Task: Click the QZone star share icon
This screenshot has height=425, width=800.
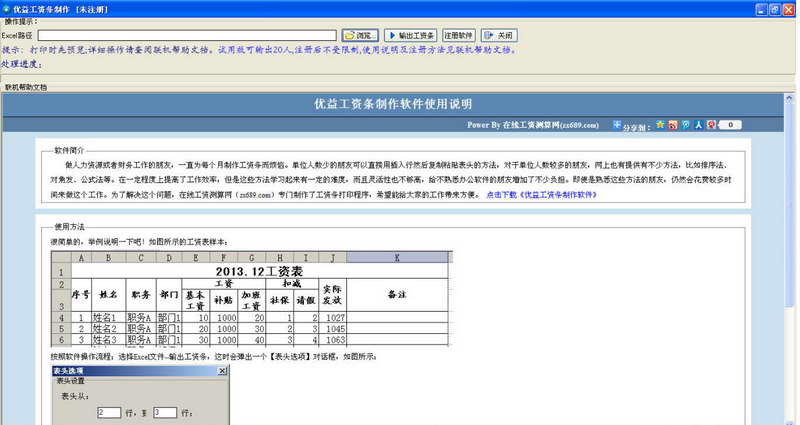Action: (x=660, y=124)
